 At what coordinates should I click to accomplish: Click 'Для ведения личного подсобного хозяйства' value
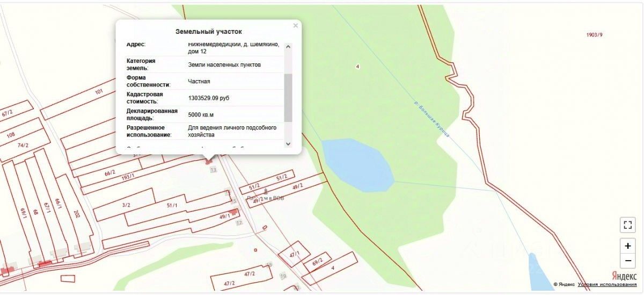[x=232, y=131]
